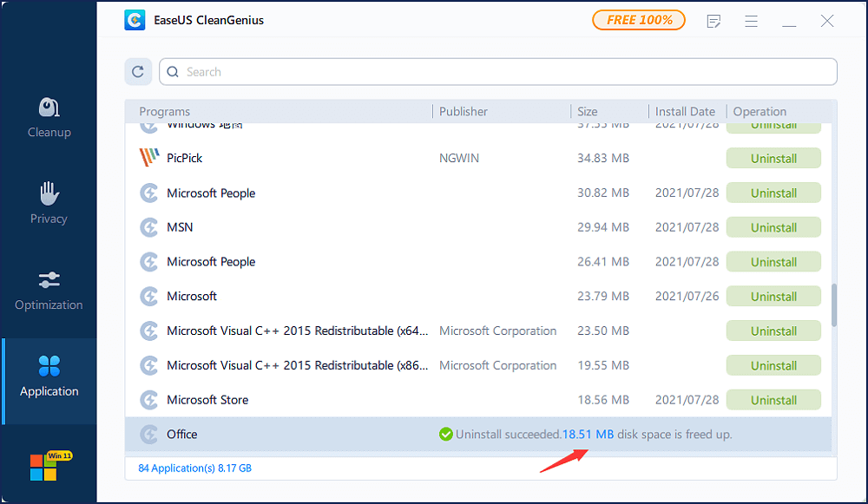Sort by Install Date column header
Viewport: 868px width, 504px height.
[x=685, y=111]
